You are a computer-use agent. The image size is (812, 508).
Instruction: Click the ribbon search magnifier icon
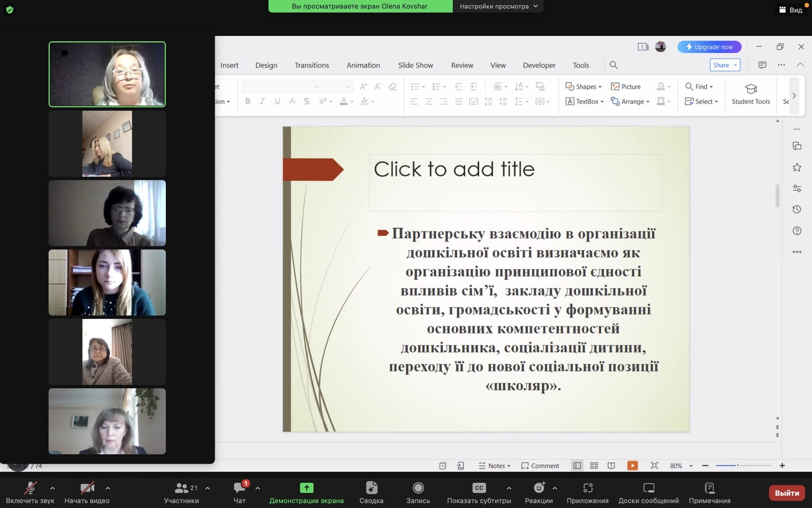click(614, 65)
